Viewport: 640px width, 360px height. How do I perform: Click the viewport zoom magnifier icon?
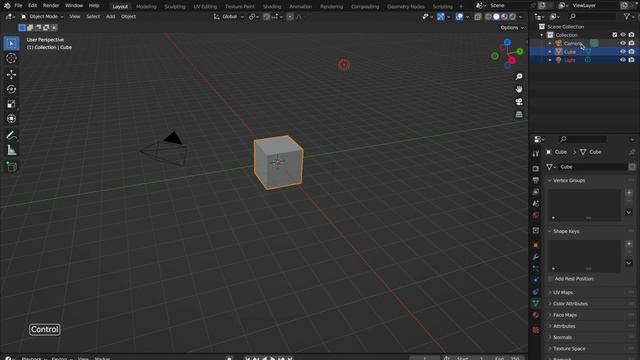pos(519,77)
